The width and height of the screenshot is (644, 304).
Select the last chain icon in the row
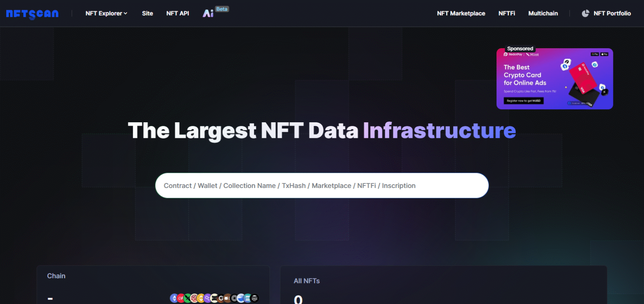tap(254, 298)
